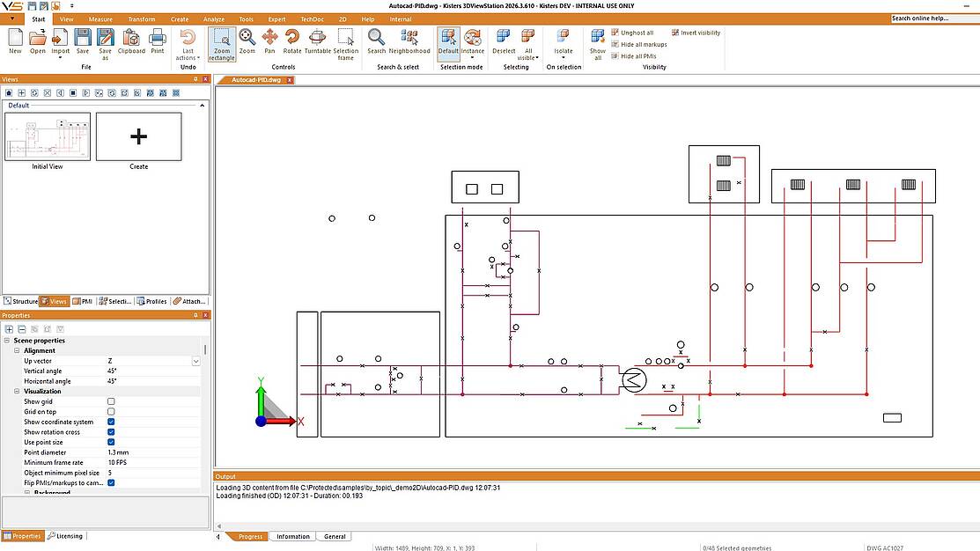The height and width of the screenshot is (551, 980).
Task: Open the All visible dropdown arrow
Action: click(x=537, y=58)
